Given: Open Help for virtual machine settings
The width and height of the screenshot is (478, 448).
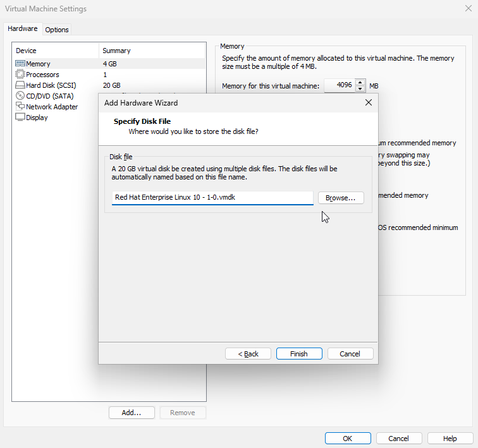Looking at the screenshot, I should click(x=450, y=439).
